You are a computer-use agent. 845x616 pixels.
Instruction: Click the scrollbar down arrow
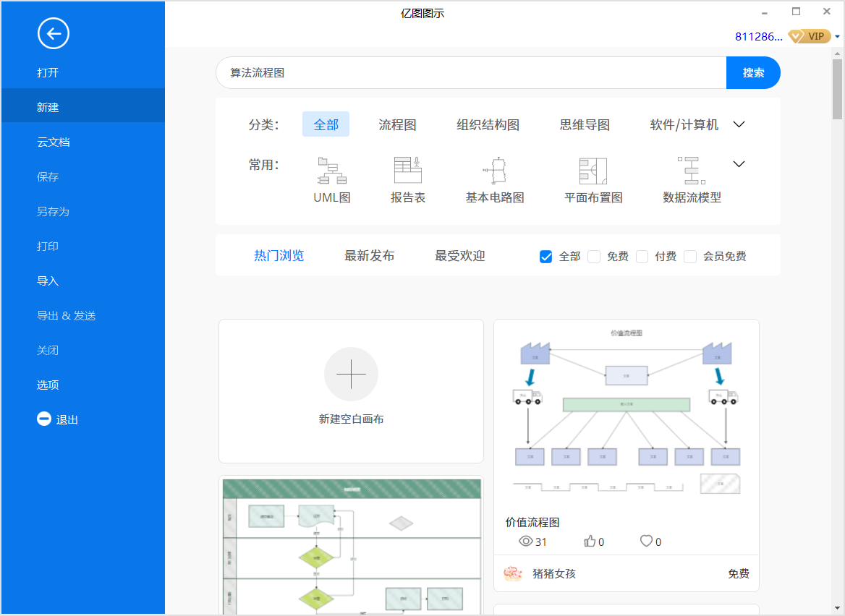837,608
